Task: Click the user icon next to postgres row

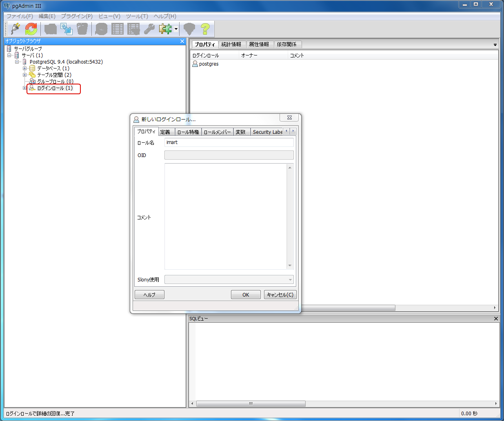Action: 195,64
